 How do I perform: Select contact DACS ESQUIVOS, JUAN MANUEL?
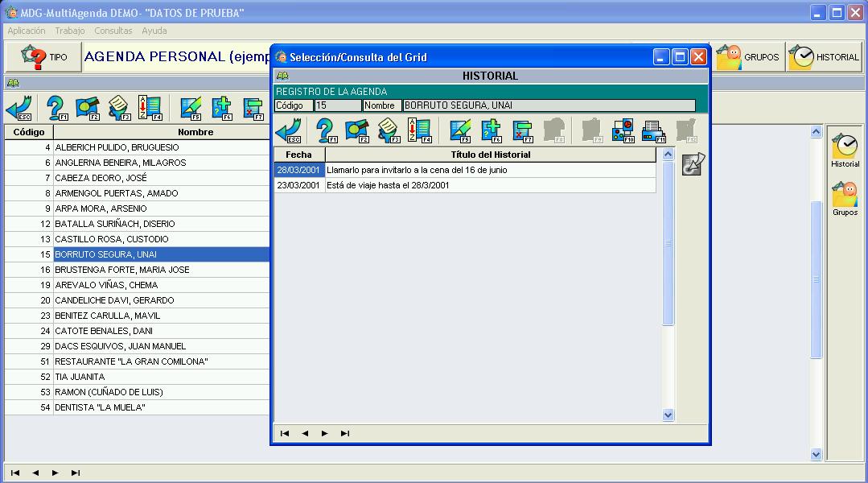pyautogui.click(x=138, y=346)
